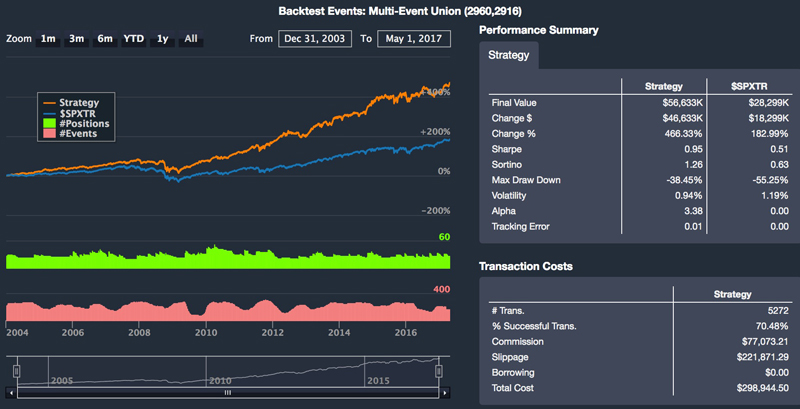The image size is (800, 409).
Task: Set zoom to 3m
Action: [76, 39]
